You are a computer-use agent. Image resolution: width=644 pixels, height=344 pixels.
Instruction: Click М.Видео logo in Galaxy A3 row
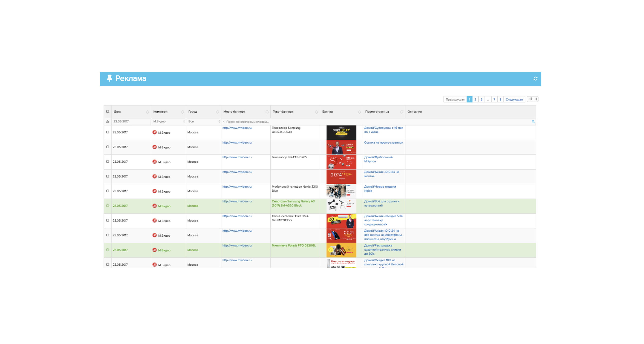(155, 206)
